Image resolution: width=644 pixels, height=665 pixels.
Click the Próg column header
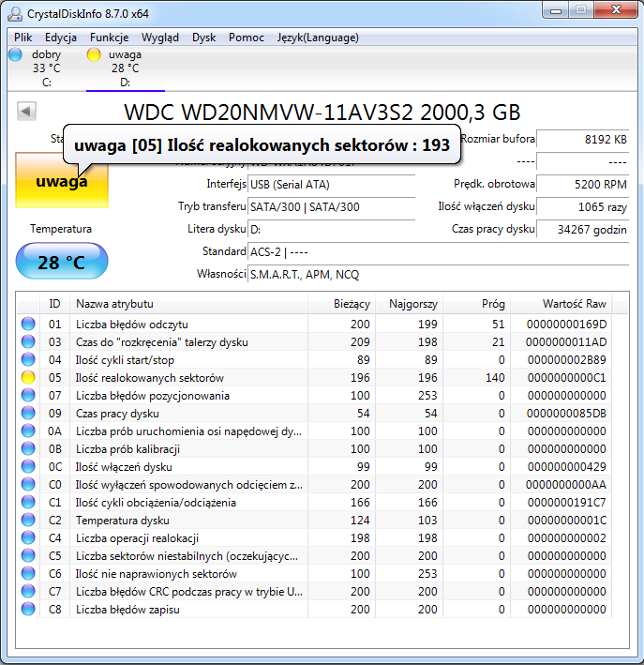(476, 304)
